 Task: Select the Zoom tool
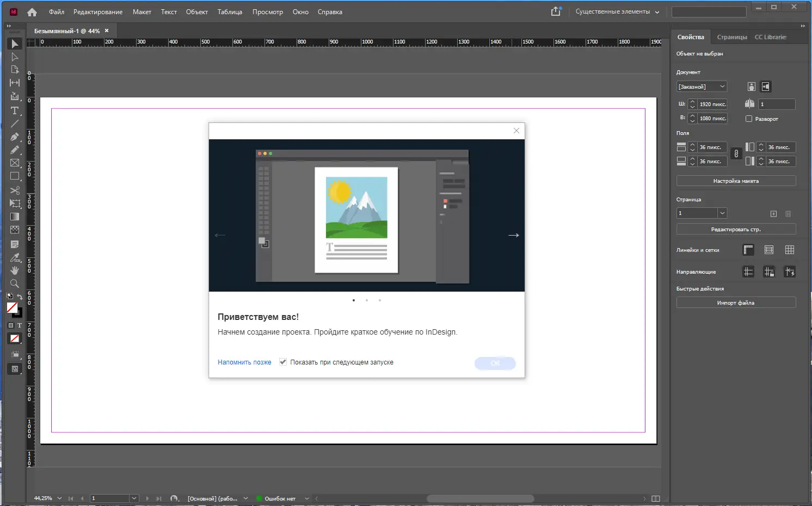click(15, 283)
